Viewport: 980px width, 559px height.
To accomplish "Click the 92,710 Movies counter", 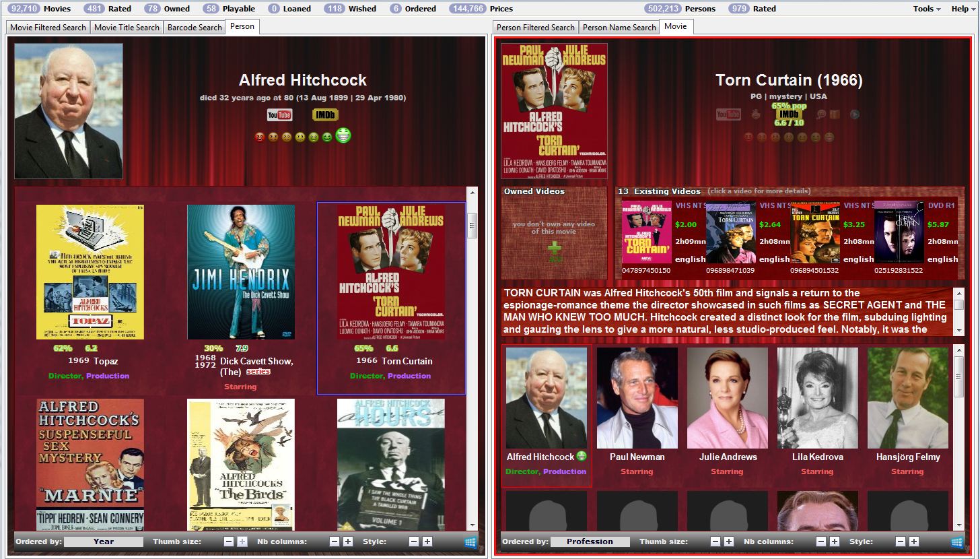I will 39,9.
